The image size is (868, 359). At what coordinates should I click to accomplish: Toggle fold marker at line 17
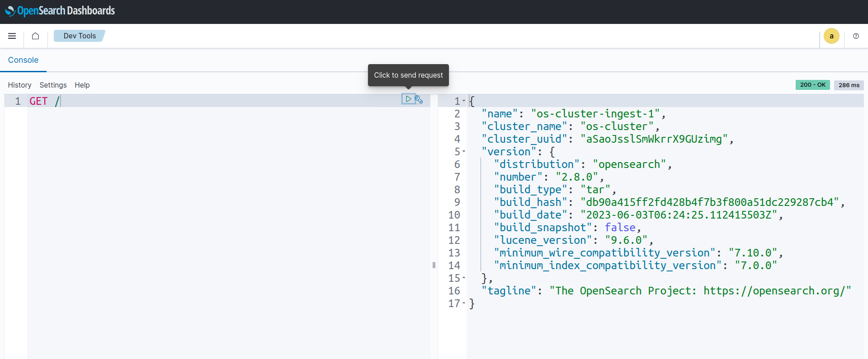point(464,303)
